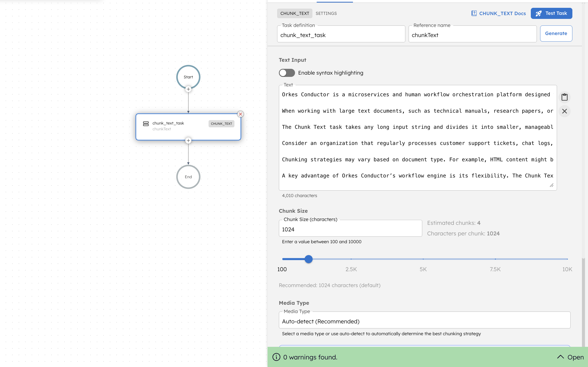The height and width of the screenshot is (367, 588).
Task: Add a task after chunk_text_task node
Action: coord(188,140)
